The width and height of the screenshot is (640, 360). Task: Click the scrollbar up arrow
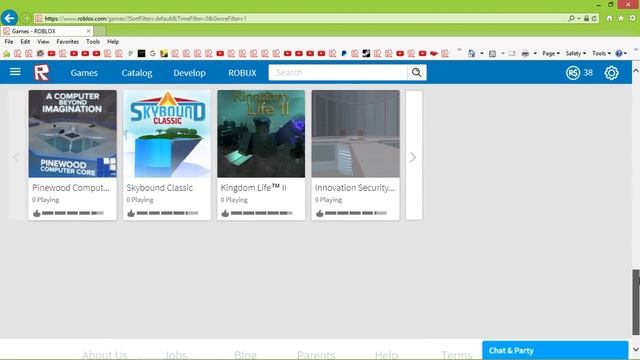(636, 71)
